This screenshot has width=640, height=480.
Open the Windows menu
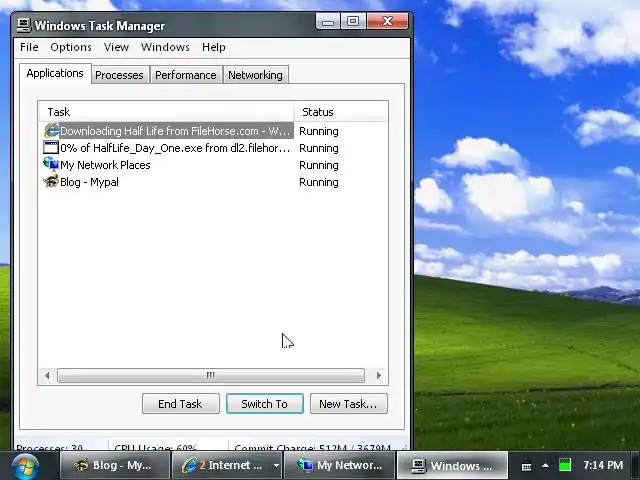[x=165, y=47]
